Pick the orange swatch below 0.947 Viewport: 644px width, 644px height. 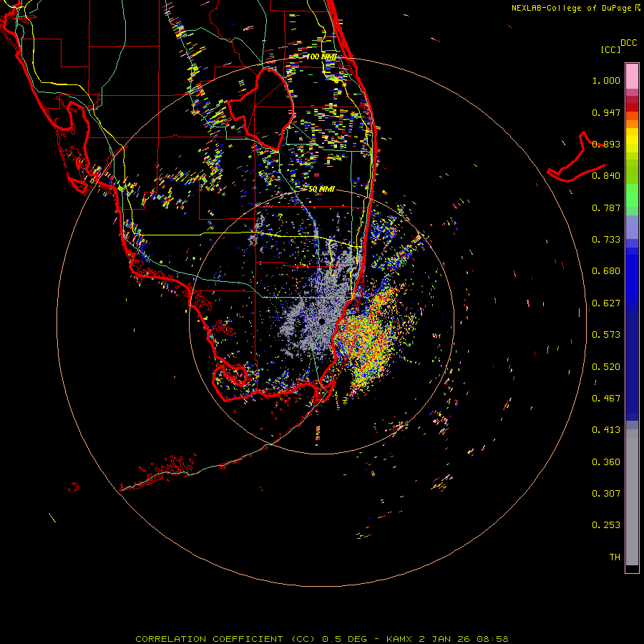coord(632,123)
